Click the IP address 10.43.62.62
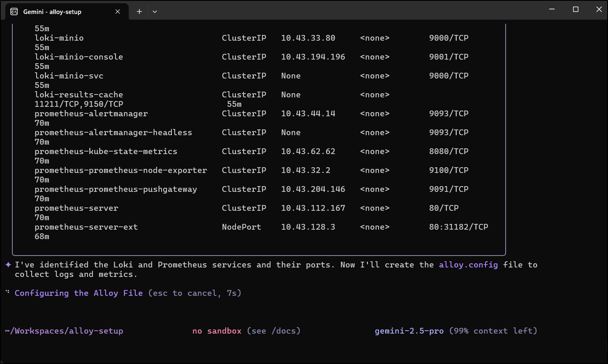The width and height of the screenshot is (608, 364). (x=308, y=152)
